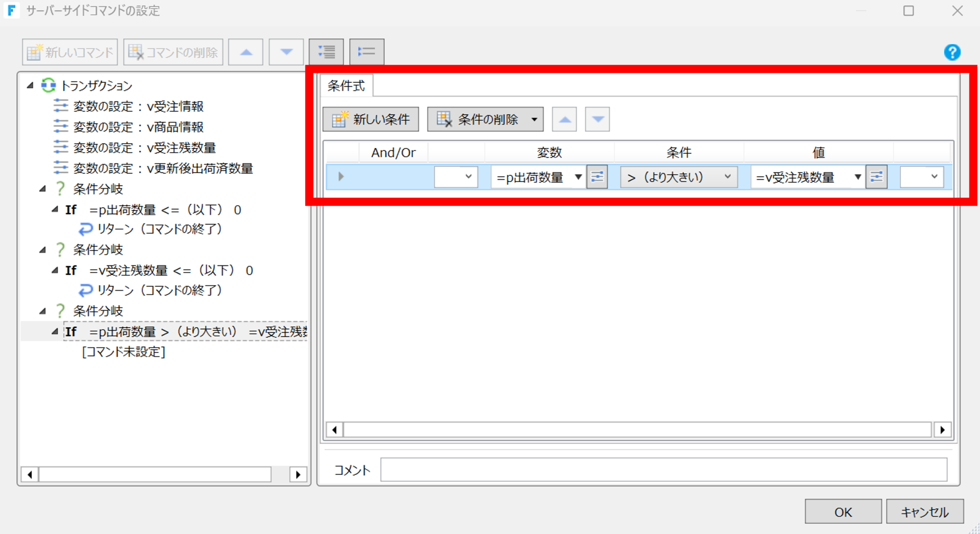Click the outdent list toolbar icon
The height and width of the screenshot is (534, 980).
[x=367, y=52]
